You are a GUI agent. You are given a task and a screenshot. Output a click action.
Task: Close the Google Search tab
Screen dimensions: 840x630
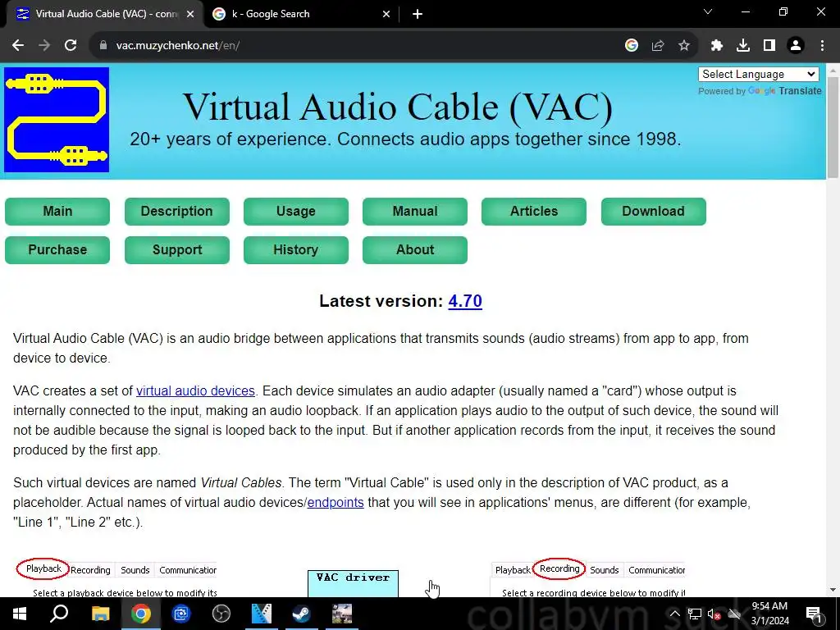tap(386, 15)
